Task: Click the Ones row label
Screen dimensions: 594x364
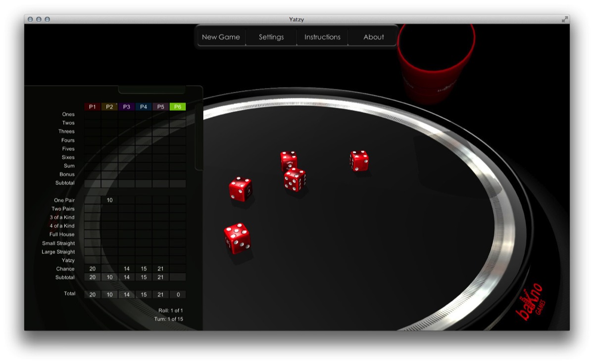Action: click(68, 114)
